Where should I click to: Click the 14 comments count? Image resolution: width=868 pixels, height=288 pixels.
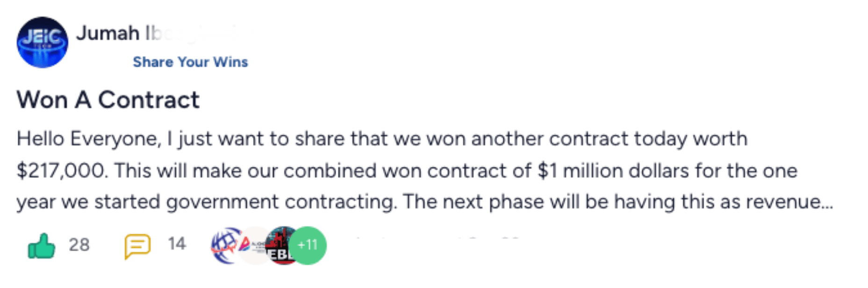coord(177,244)
